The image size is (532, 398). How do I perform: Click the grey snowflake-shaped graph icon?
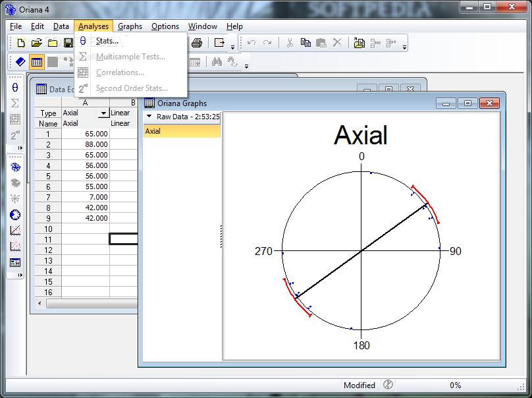(15, 198)
